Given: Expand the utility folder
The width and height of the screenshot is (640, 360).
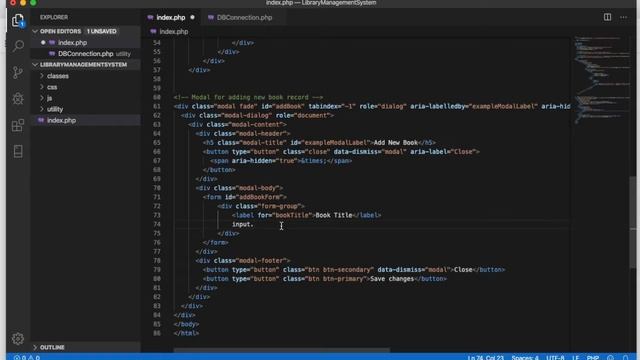Looking at the screenshot, I should click(55, 109).
